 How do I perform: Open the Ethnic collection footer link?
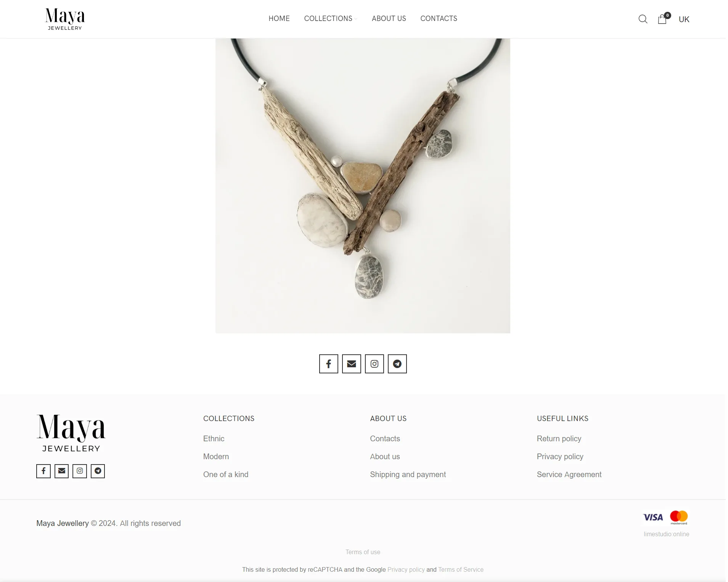(214, 439)
